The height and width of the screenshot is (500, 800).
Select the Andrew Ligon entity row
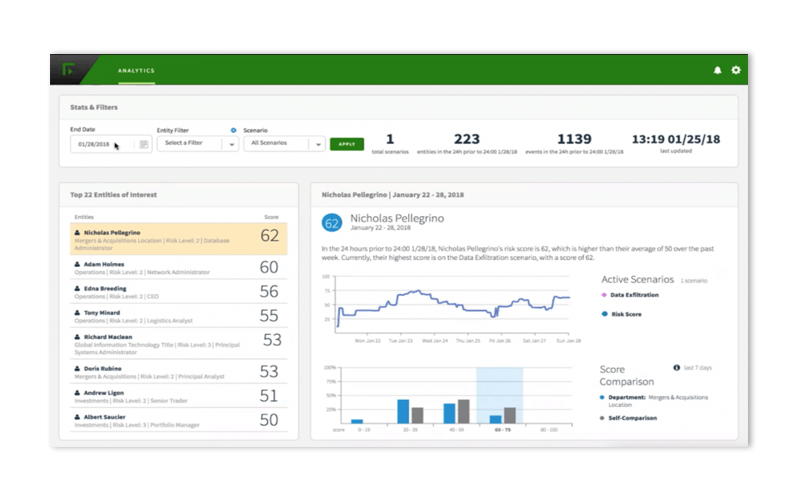179,396
